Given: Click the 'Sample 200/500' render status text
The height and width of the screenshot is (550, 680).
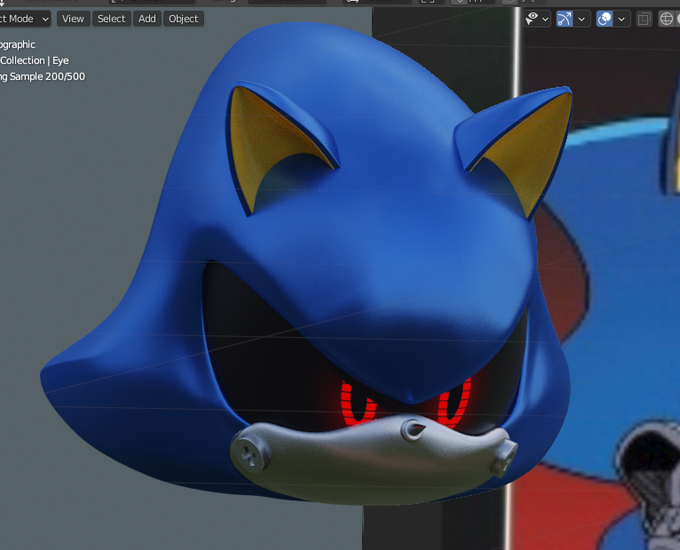Looking at the screenshot, I should 47,76.
